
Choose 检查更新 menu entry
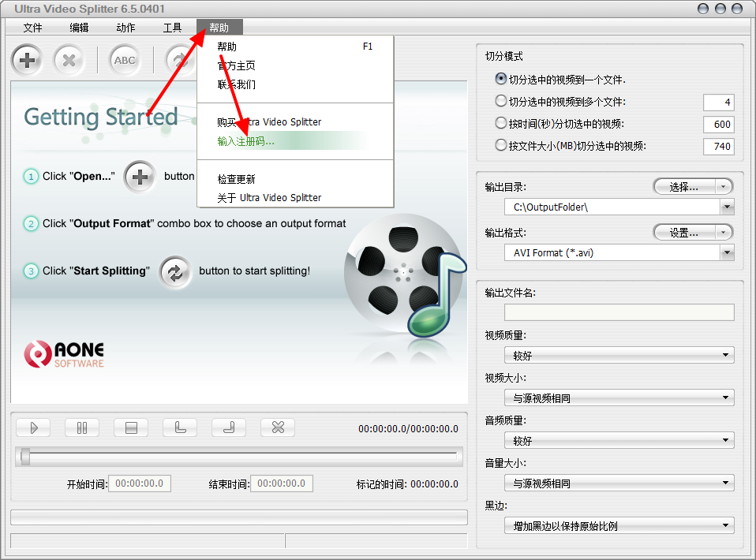pyautogui.click(x=295, y=179)
